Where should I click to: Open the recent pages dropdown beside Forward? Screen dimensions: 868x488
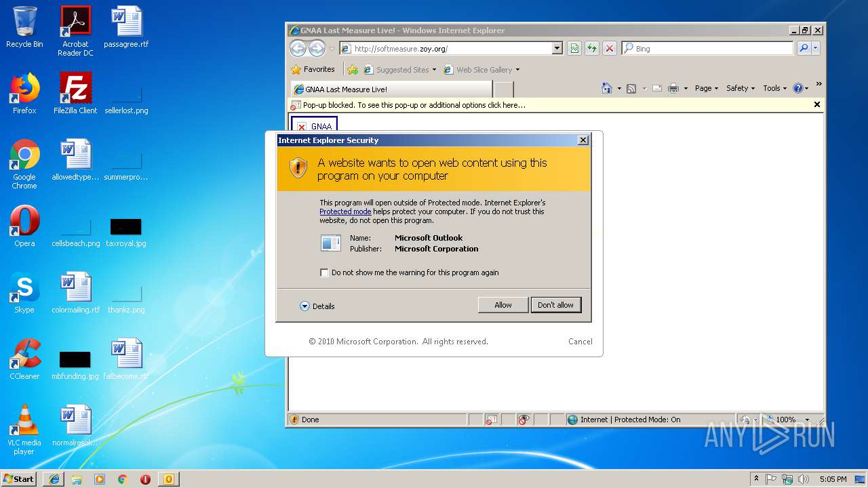pos(332,49)
